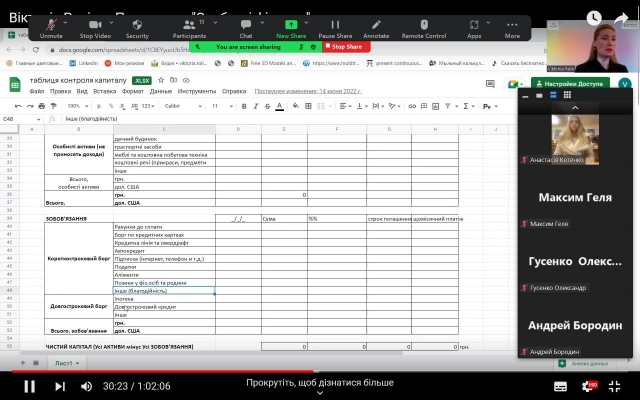Pause the YouTube video
640x400 pixels.
click(29, 386)
